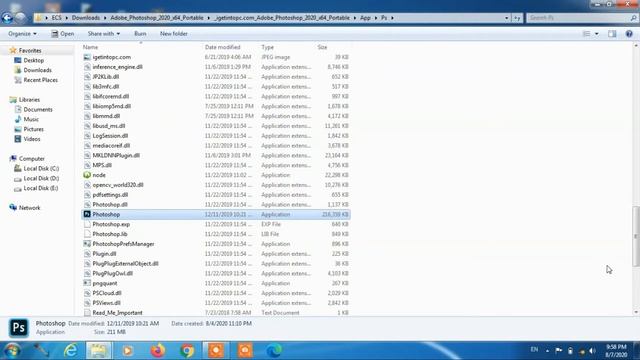The width and height of the screenshot is (640, 360).
Task: Click the Open toolbar button
Action: point(63,33)
